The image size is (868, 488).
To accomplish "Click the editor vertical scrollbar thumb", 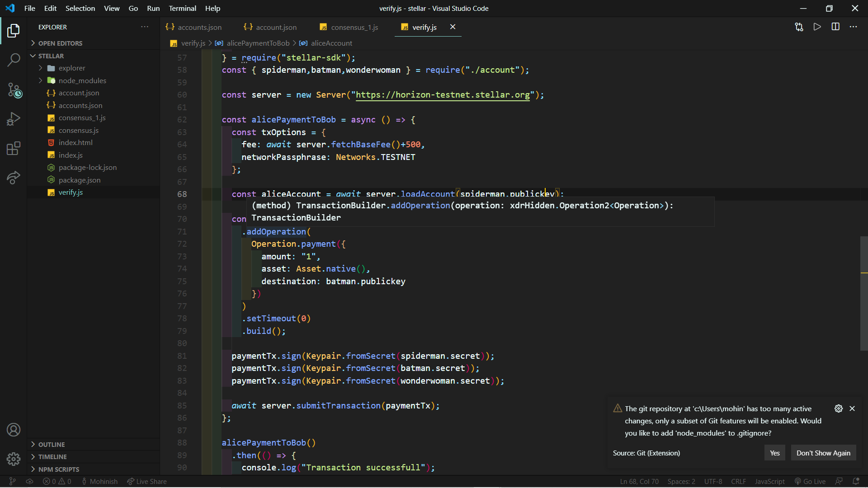I will click(863, 294).
